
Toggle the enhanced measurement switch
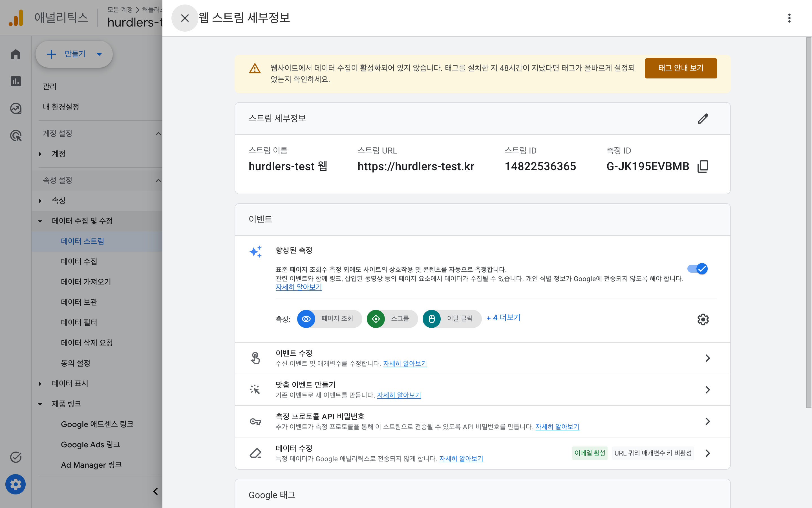(x=697, y=269)
